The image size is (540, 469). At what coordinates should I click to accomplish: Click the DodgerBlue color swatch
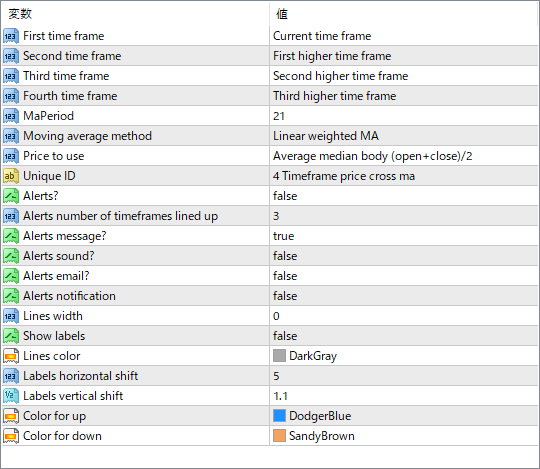tap(279, 416)
